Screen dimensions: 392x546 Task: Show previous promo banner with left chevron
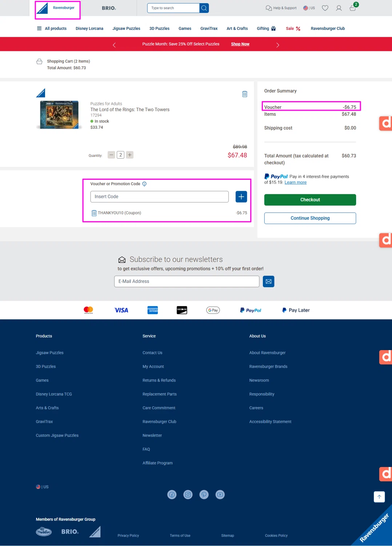click(x=114, y=45)
